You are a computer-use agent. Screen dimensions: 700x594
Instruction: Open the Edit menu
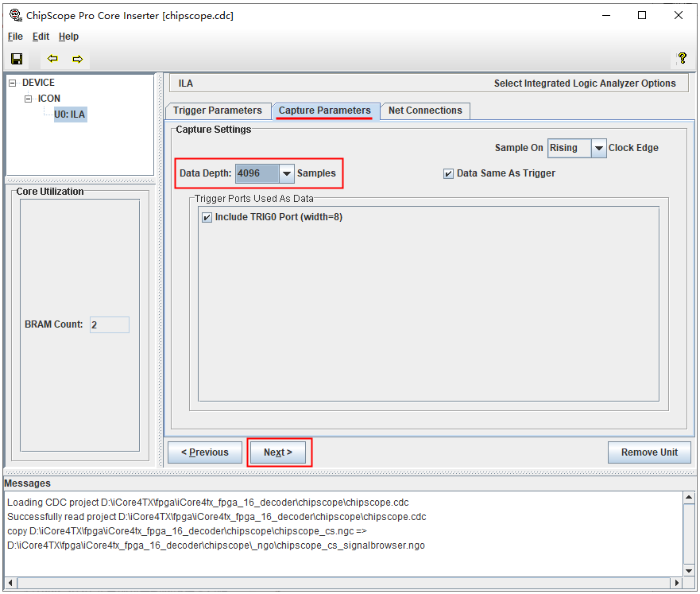[x=41, y=37]
